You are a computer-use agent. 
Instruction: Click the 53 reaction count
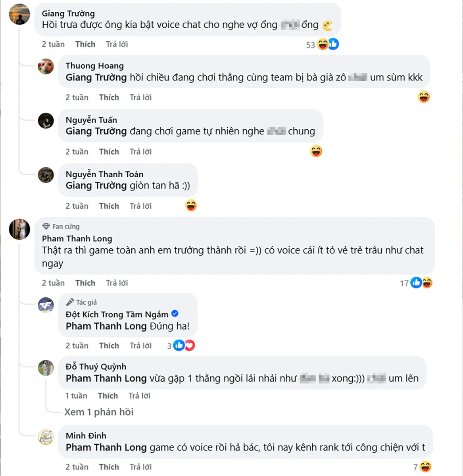[310, 45]
